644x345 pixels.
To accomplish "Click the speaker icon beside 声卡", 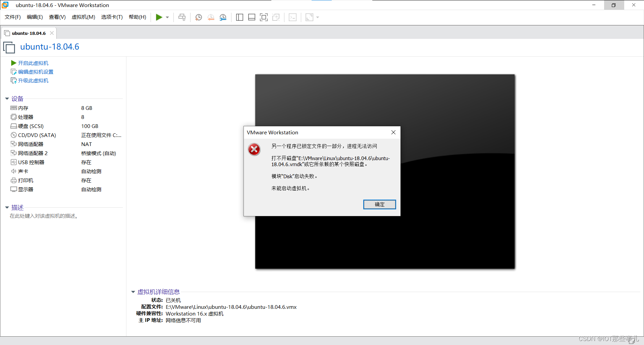I will [x=14, y=171].
